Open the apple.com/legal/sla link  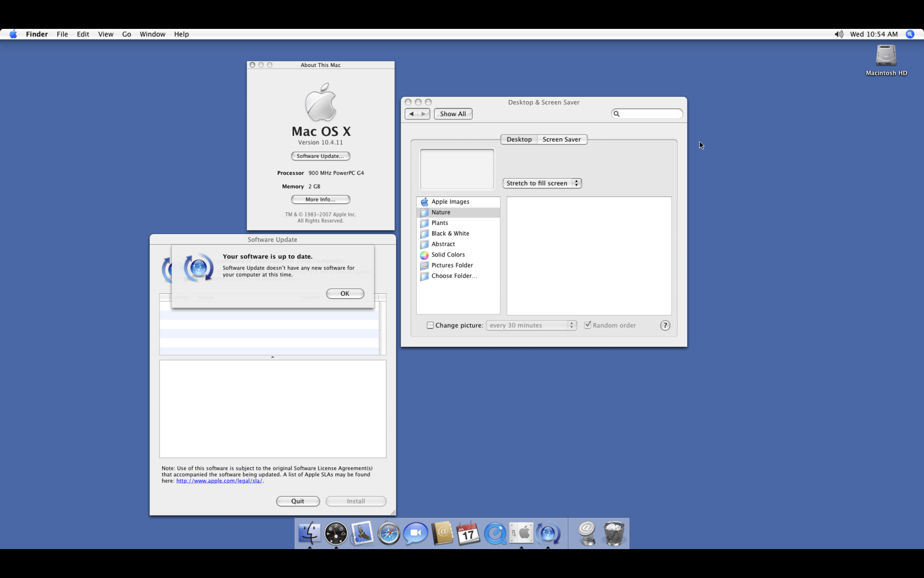[x=219, y=481]
